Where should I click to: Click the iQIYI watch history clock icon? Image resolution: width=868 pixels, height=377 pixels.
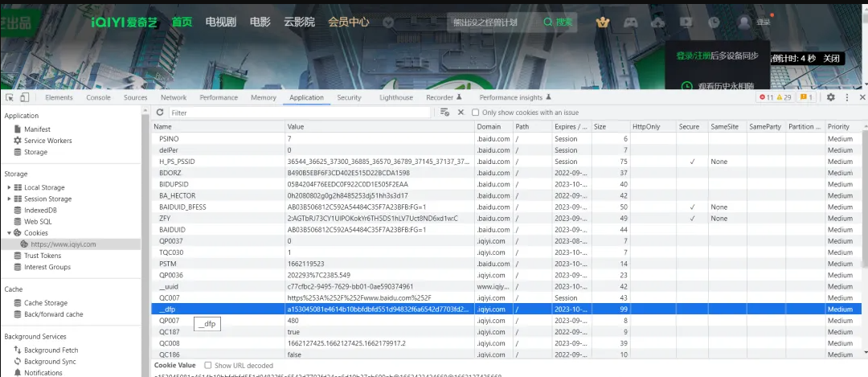[714, 23]
